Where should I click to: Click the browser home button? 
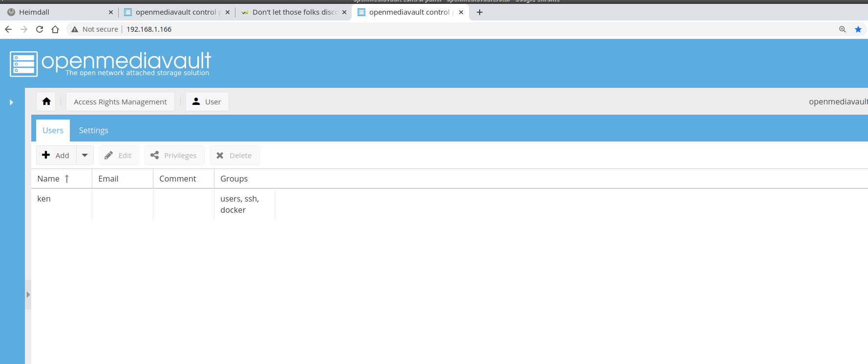pyautogui.click(x=55, y=29)
